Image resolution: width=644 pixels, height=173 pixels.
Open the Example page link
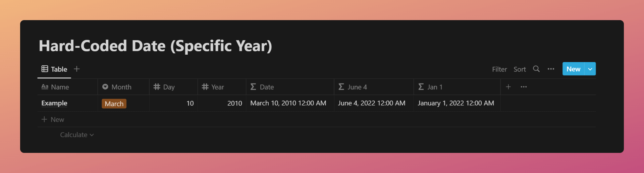(54, 103)
